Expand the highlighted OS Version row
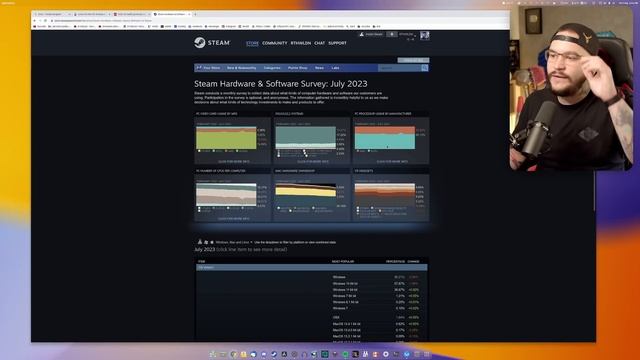This screenshot has height=360, width=640. pos(312,267)
